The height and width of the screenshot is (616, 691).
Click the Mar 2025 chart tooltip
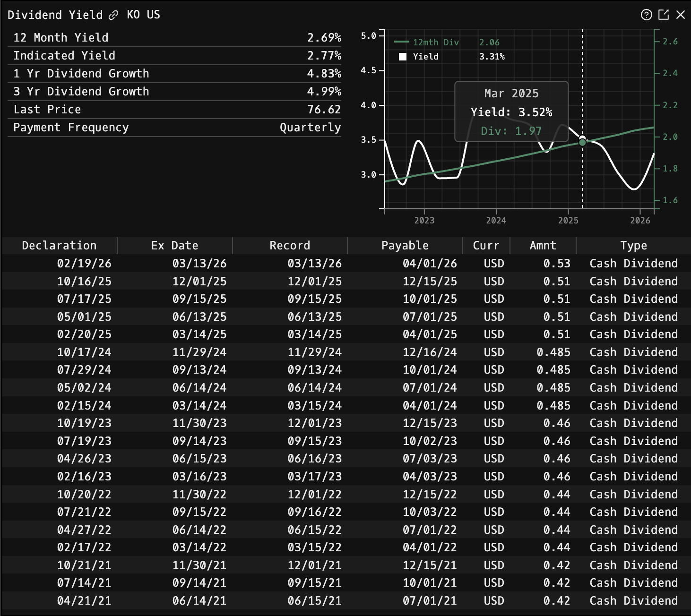511,112
